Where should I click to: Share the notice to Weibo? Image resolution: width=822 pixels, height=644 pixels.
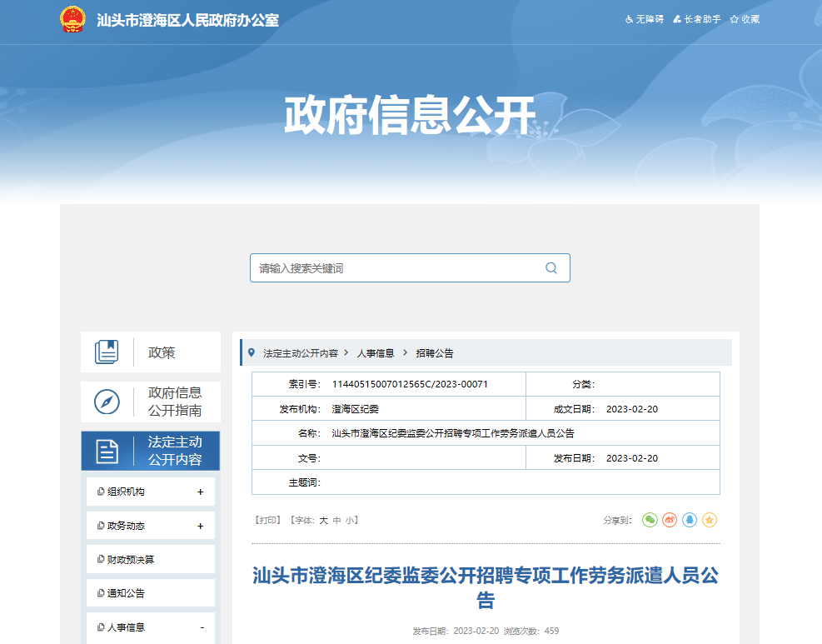pyautogui.click(x=670, y=520)
